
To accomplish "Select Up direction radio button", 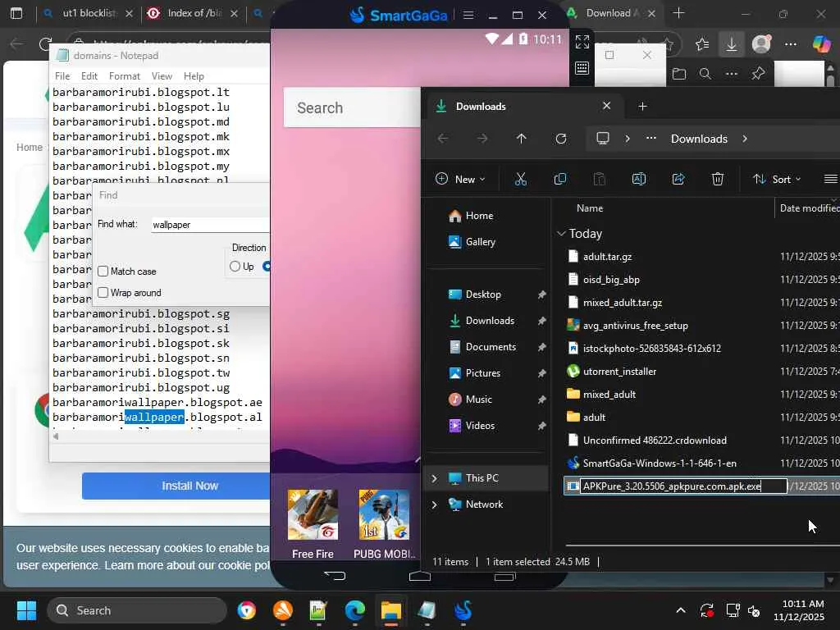I will pyautogui.click(x=235, y=267).
